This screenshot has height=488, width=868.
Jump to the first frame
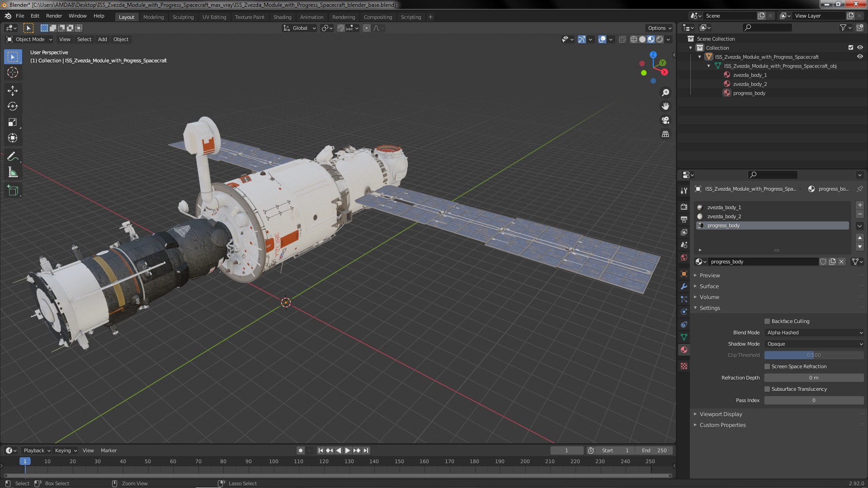click(x=321, y=450)
